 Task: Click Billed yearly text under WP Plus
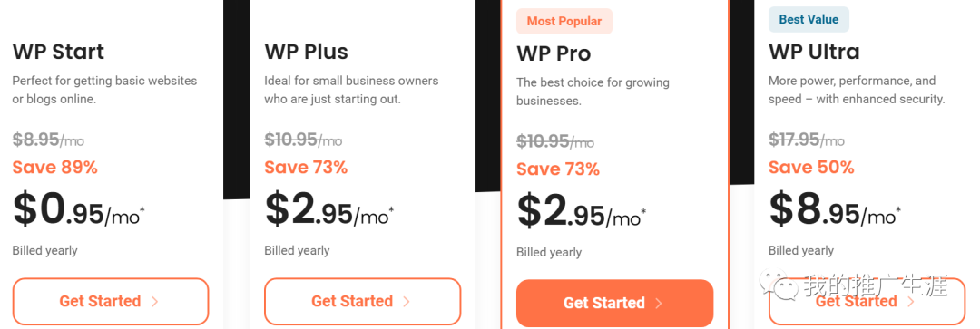(x=297, y=250)
